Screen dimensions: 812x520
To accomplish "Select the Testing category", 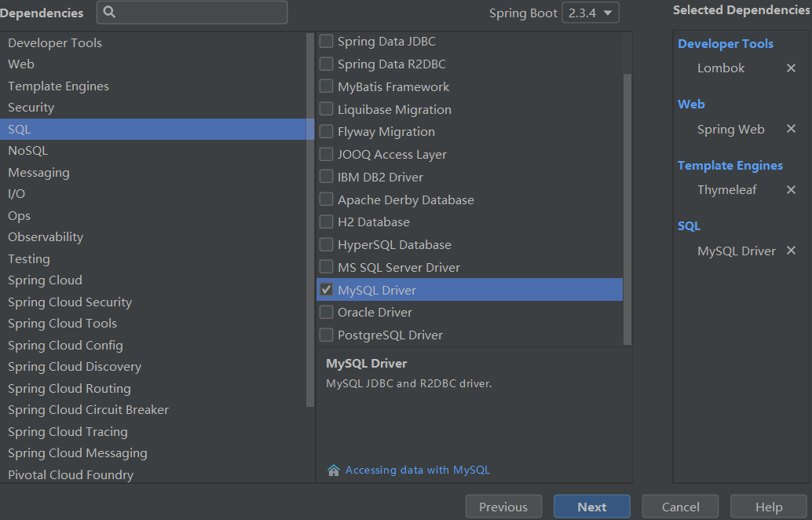I will pyautogui.click(x=153, y=258).
